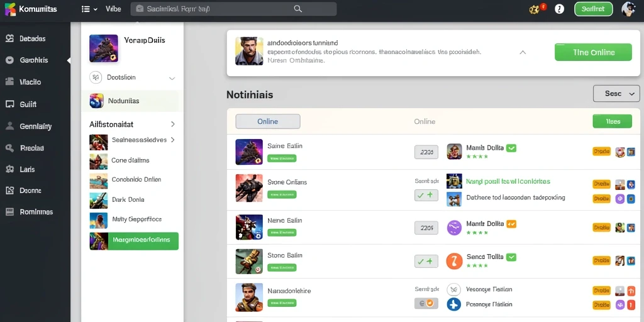Click the Sorifiret button in header
Image resolution: width=644 pixels, height=322 pixels.
[x=593, y=9]
